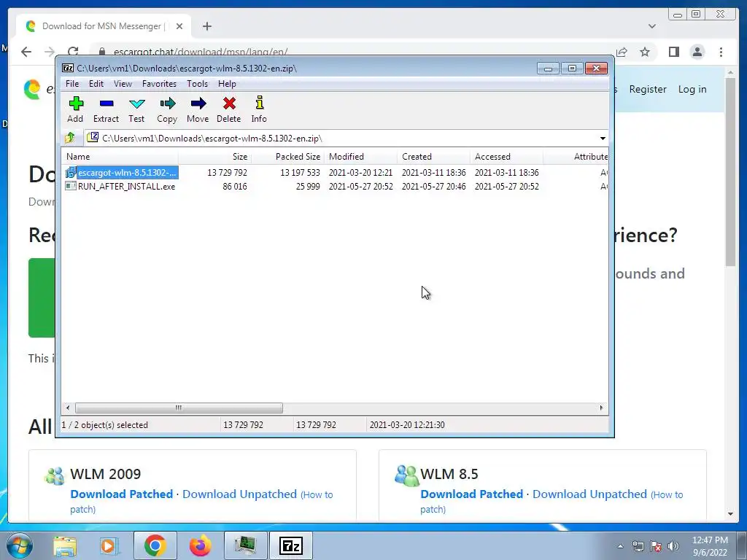Screen dimensions: 747x560
Task: Open the Help menu in 7-Zip
Action: [x=227, y=84]
